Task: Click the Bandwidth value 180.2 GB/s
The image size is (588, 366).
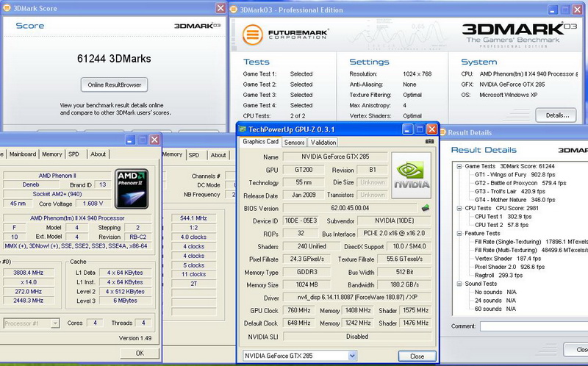Action: [404, 284]
